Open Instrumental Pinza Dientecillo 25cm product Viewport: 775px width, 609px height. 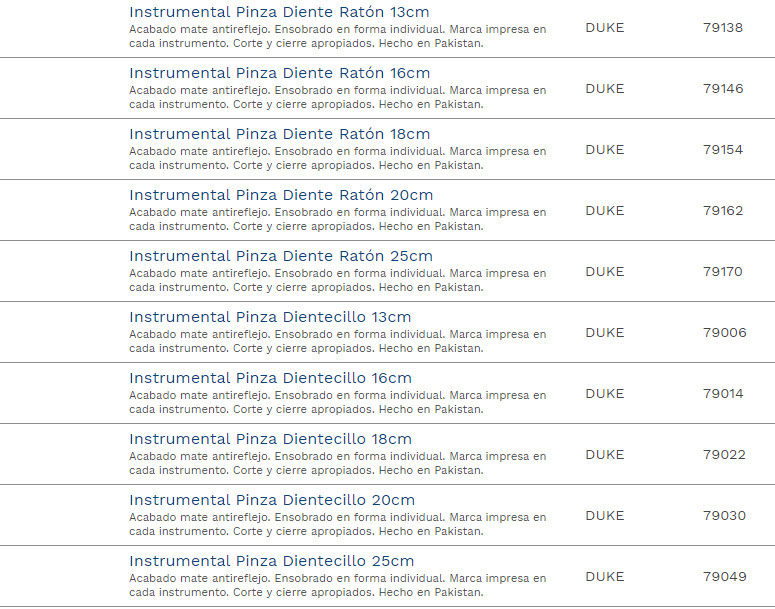point(271,561)
